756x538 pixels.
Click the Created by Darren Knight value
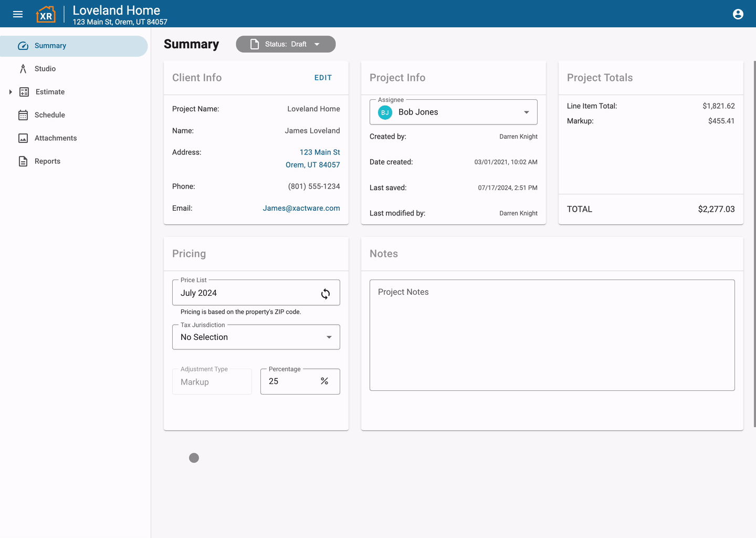(x=518, y=137)
